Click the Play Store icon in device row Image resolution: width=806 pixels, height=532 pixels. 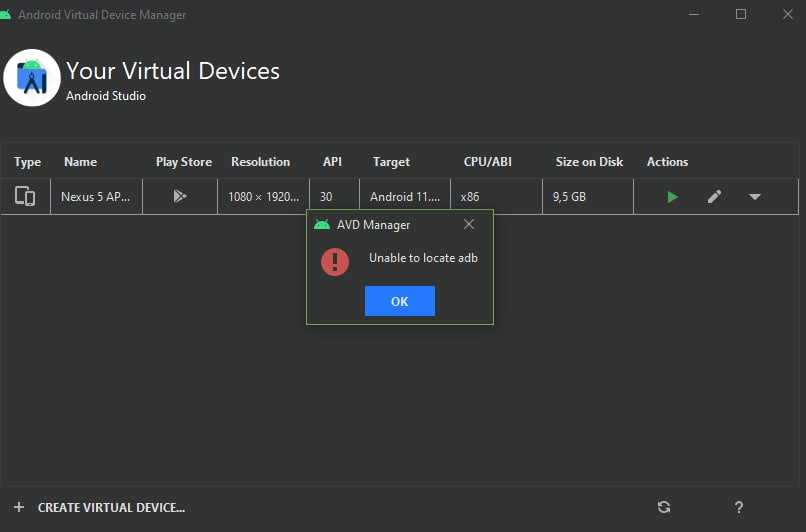tap(180, 196)
